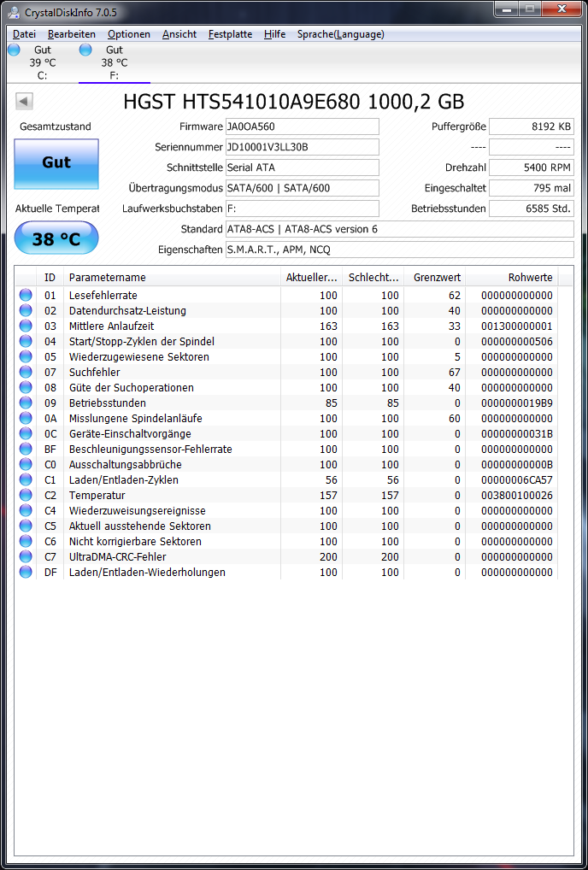Viewport: 588px width, 870px height.
Task: Click the Eigenschaften S.M.A.R.T., APM, NCQ field
Action: (x=399, y=250)
